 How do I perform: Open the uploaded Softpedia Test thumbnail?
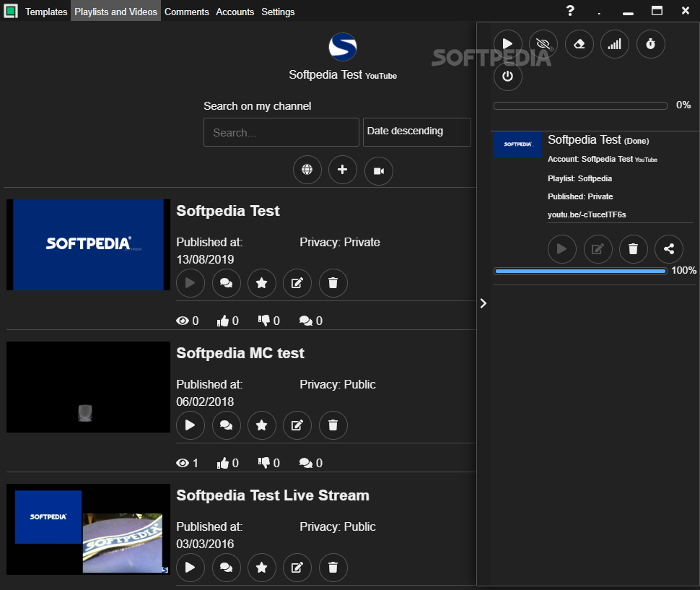click(x=518, y=144)
